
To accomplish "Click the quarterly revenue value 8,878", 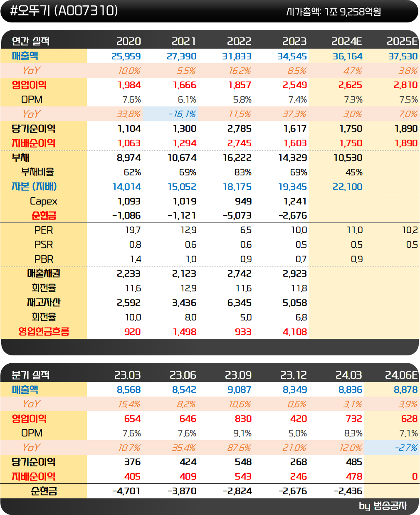I will coord(406,389).
